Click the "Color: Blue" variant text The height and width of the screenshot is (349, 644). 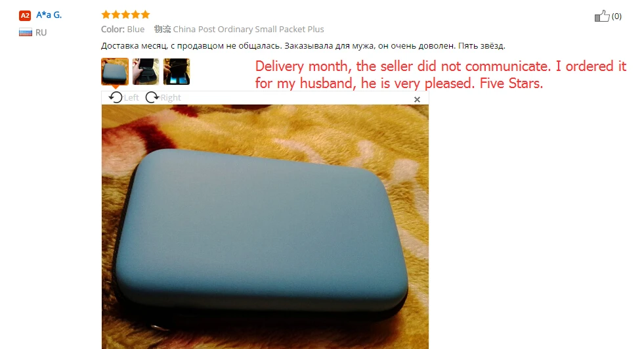click(123, 29)
